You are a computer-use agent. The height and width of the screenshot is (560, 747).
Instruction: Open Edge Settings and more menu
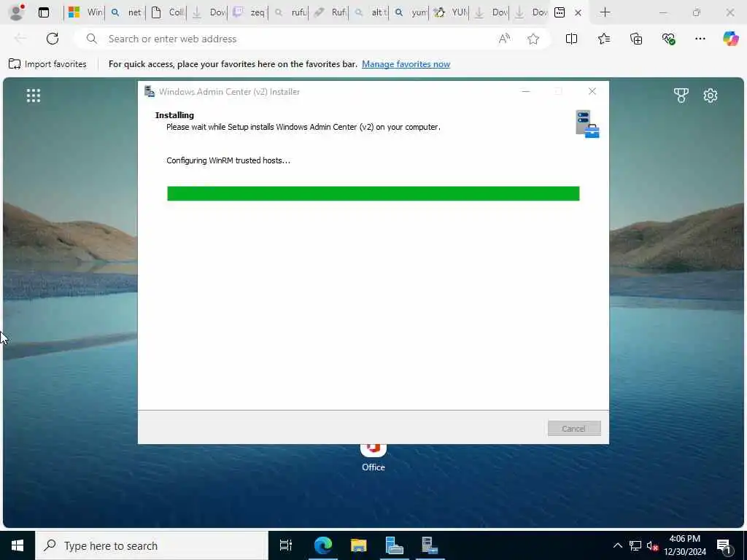[700, 39]
